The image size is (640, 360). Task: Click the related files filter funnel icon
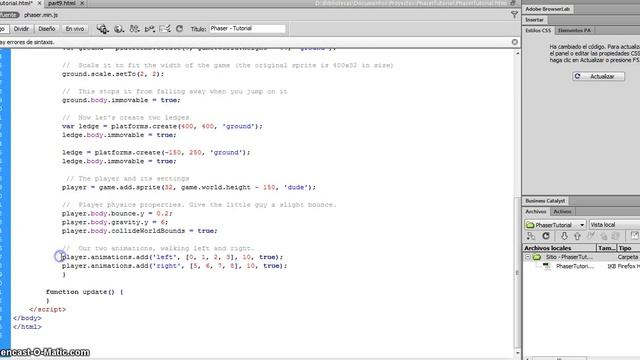click(x=514, y=15)
